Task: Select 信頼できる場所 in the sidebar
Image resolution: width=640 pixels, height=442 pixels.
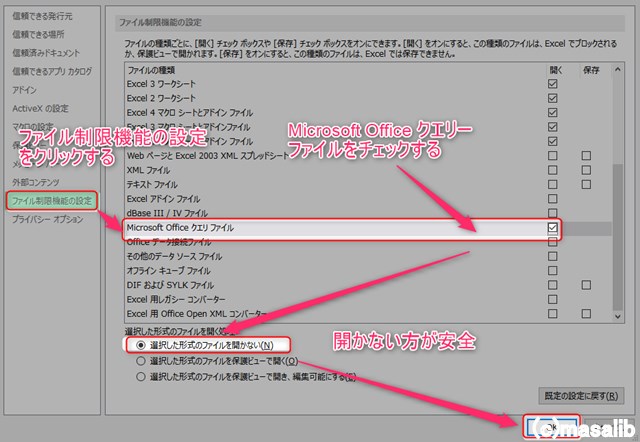Action: [38, 35]
